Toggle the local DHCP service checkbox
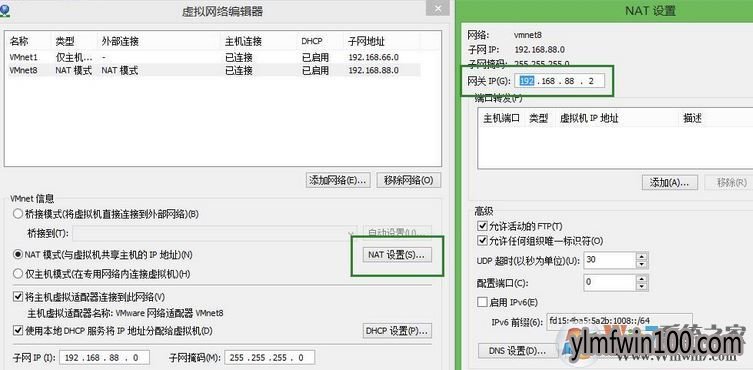 tap(18, 331)
